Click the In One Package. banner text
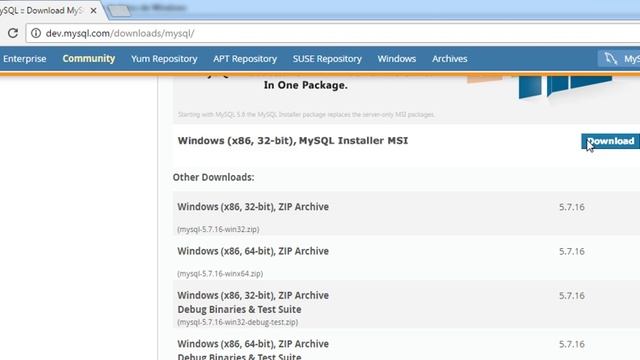 [x=306, y=85]
